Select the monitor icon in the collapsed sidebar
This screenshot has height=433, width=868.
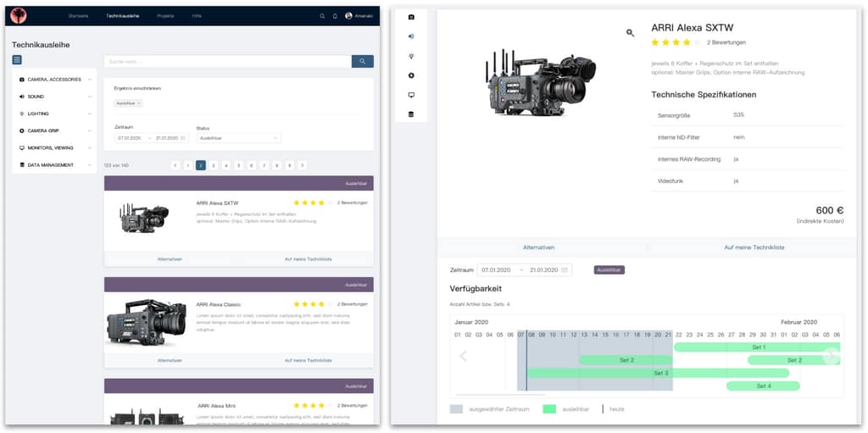[411, 95]
